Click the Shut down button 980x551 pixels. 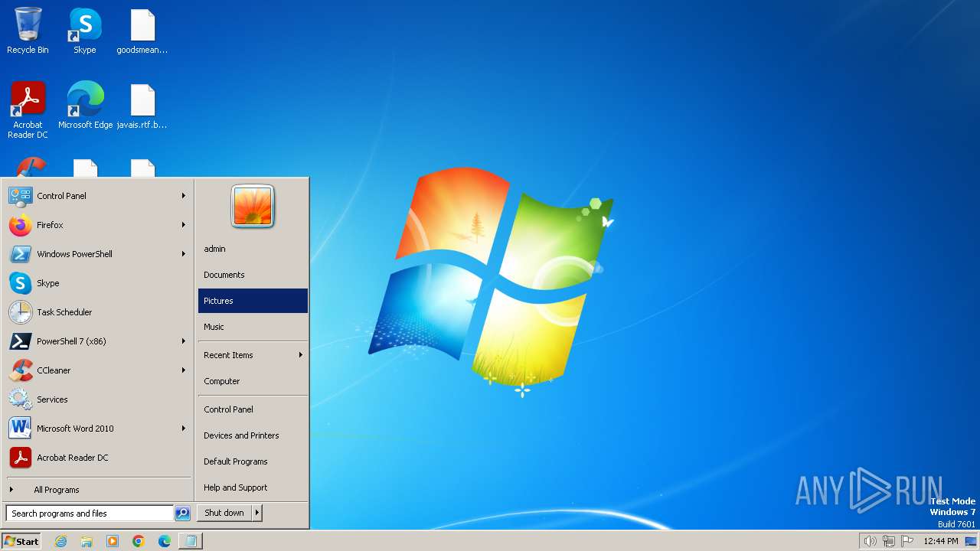pyautogui.click(x=224, y=513)
